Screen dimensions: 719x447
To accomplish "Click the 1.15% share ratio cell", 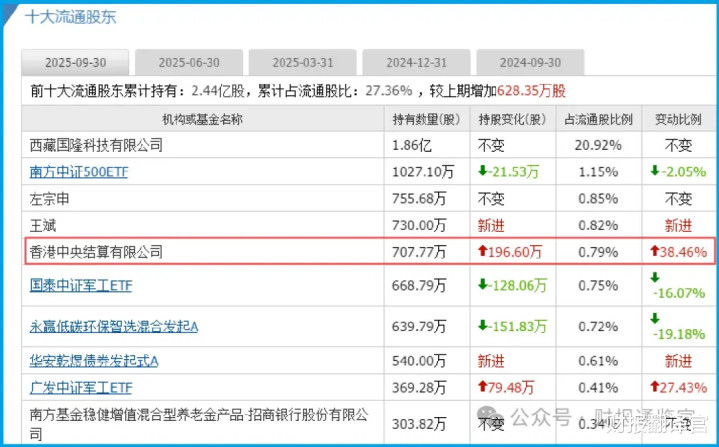I will click(x=598, y=172).
